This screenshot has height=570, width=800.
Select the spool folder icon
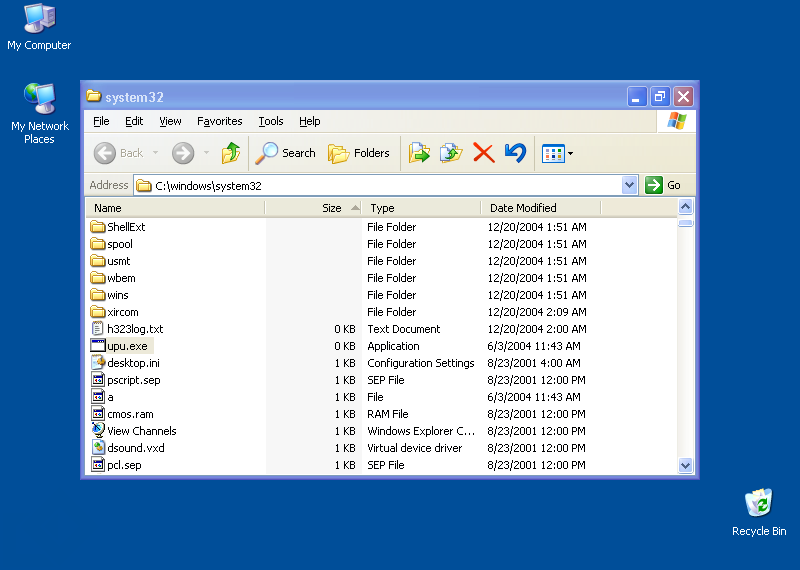tap(97, 244)
